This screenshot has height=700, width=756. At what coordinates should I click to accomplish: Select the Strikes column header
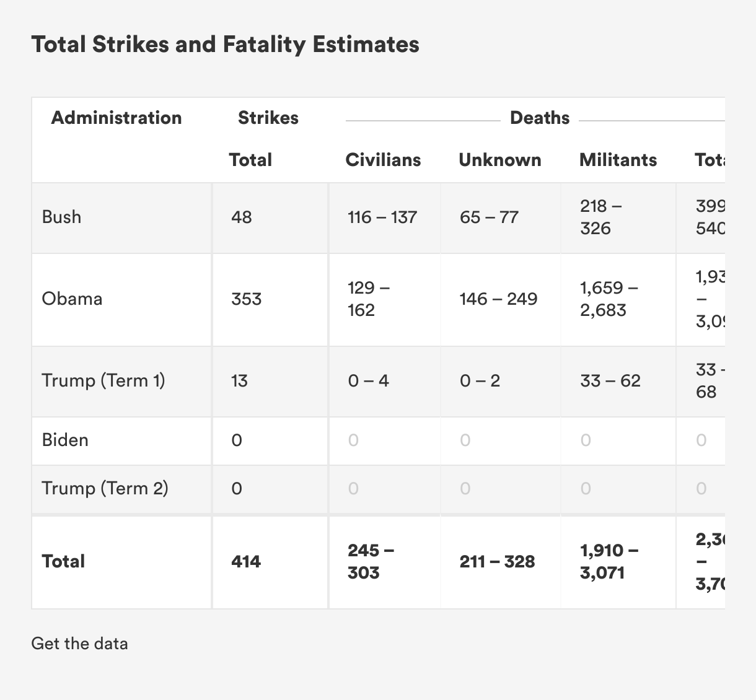(268, 118)
